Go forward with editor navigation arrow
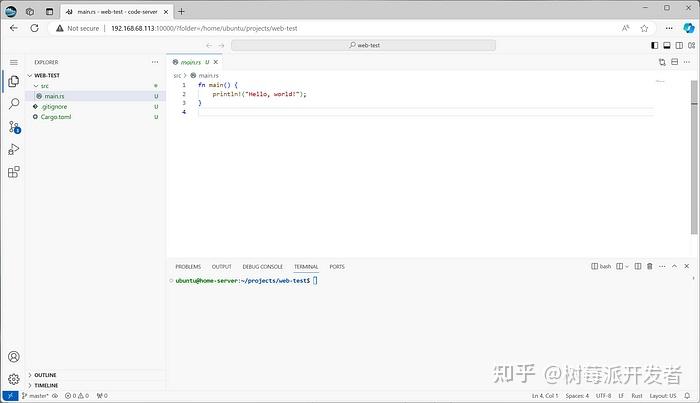This screenshot has height=403, width=700. (x=221, y=45)
